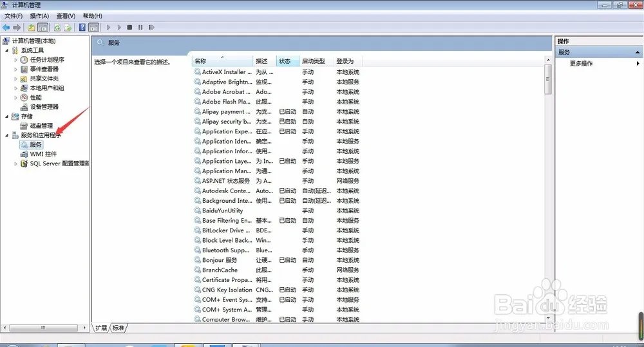Click the Up One Level folder icon

point(32,28)
